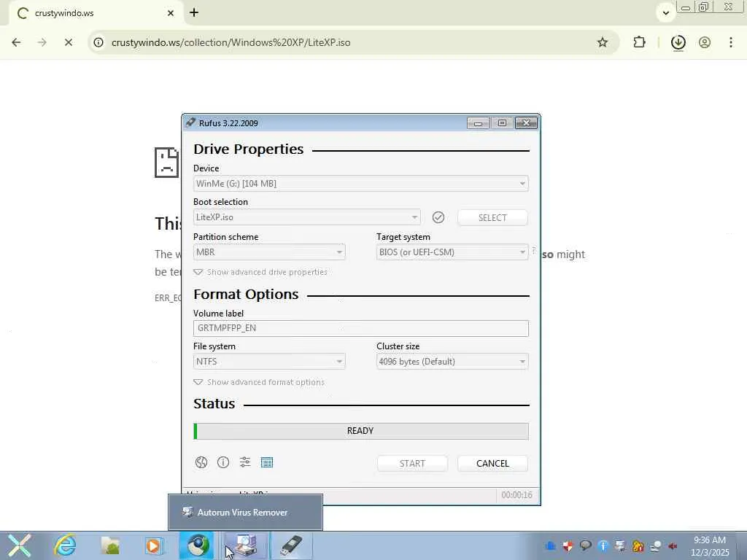
Task: Show the Rufus log icon
Action: 267,462
